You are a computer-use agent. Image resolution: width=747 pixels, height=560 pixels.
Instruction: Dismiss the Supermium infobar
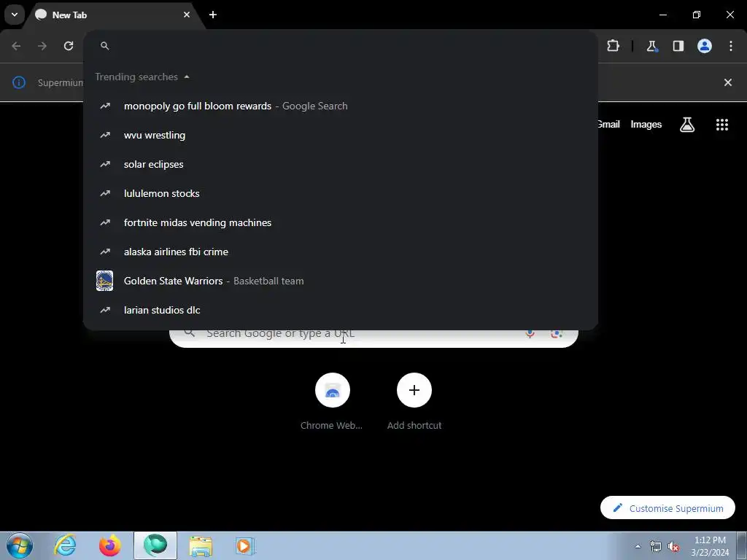pos(728,82)
